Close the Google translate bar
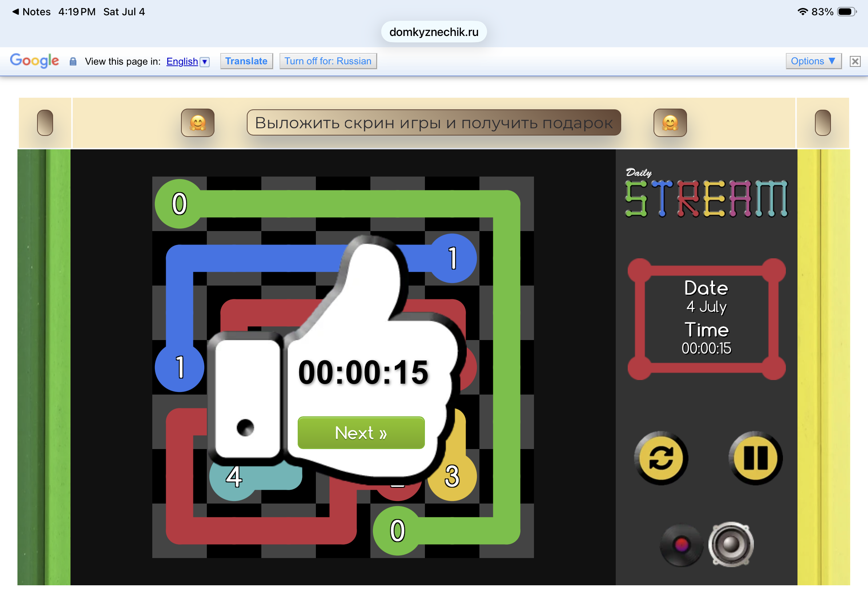This screenshot has height=606, width=868. [855, 61]
